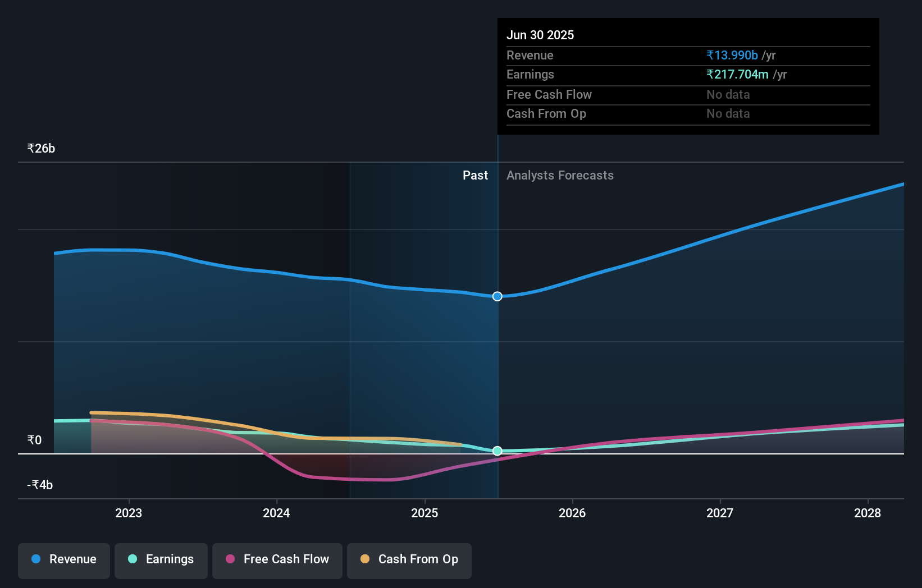Click the Analysts Forecasts label
The width and height of the screenshot is (922, 588).
[x=560, y=176]
